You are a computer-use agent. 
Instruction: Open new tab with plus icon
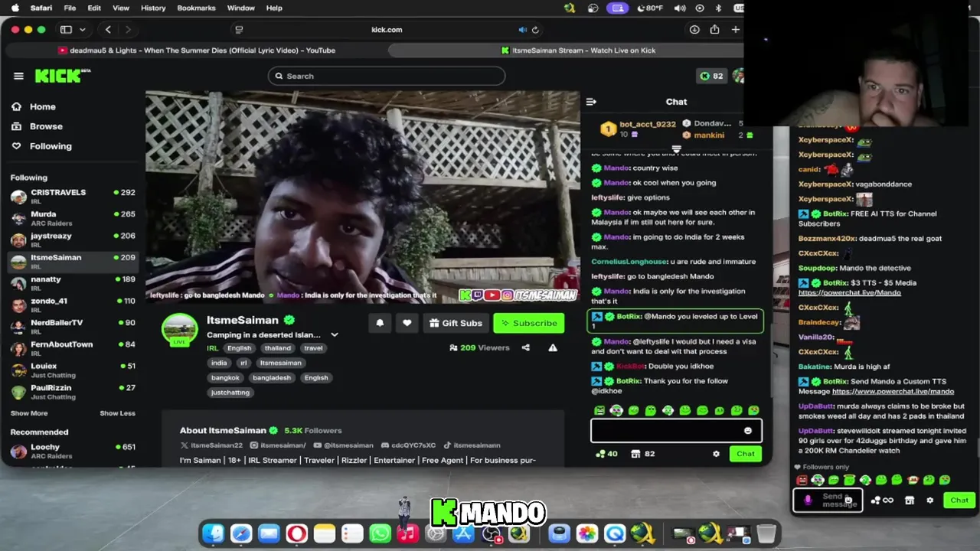click(735, 30)
